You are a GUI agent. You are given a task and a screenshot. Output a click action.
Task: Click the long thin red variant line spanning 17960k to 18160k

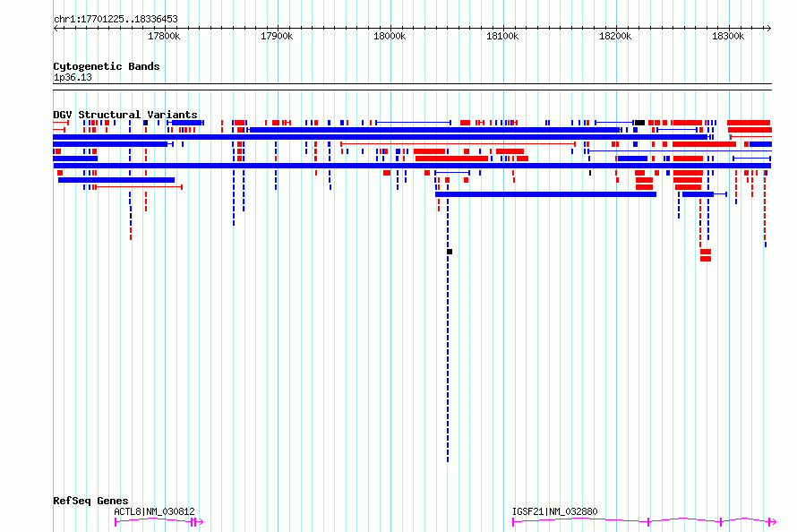458,144
